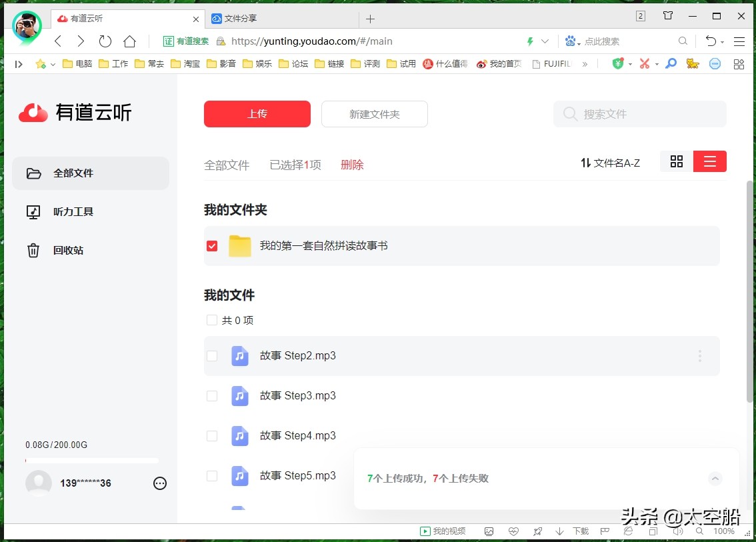
Task: Switch to grid view layout
Action: click(677, 161)
